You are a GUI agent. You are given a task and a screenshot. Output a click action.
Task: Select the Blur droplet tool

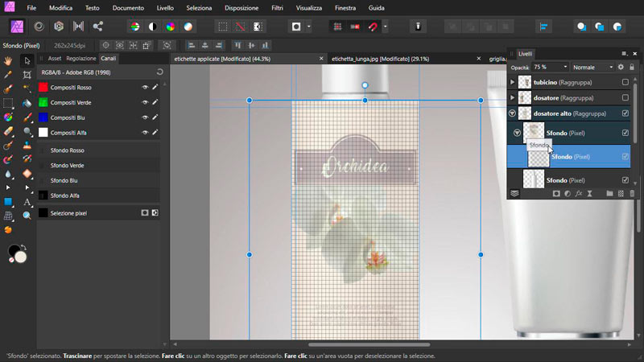point(8,174)
